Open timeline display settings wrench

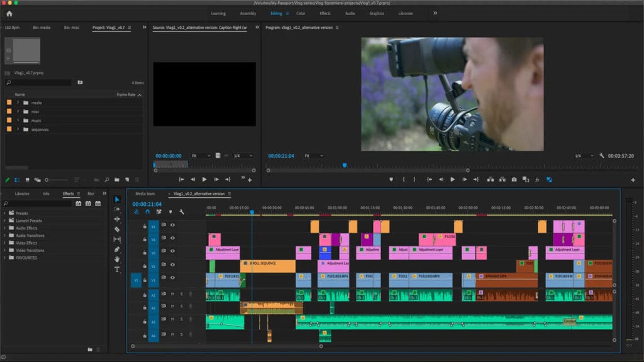(x=182, y=212)
